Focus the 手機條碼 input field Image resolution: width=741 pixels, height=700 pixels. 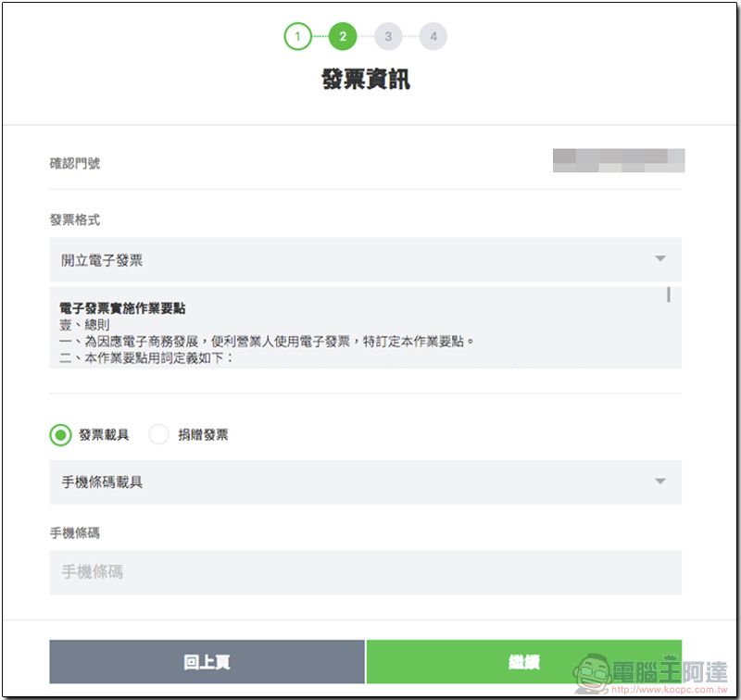[x=365, y=572]
